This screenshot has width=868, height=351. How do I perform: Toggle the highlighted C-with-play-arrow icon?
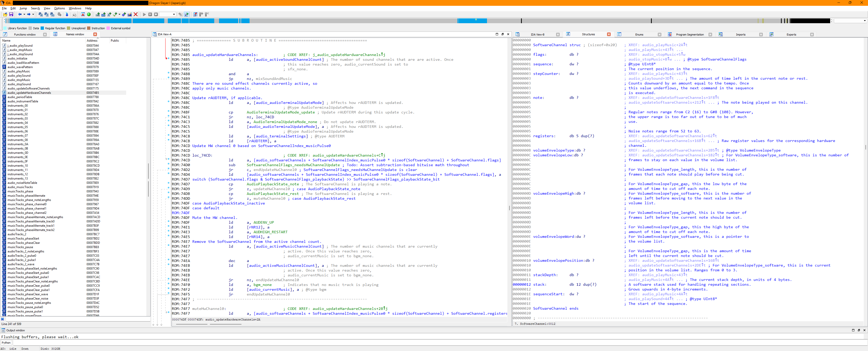[x=187, y=14]
